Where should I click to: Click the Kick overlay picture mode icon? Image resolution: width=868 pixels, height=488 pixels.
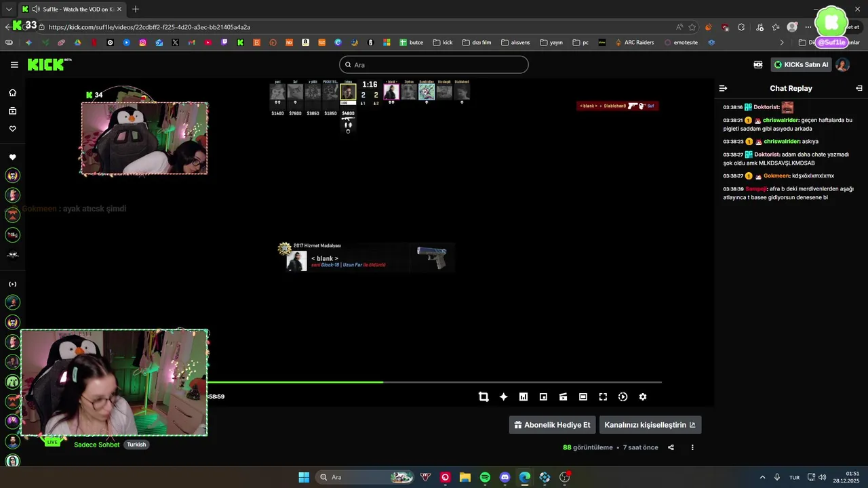point(758,64)
